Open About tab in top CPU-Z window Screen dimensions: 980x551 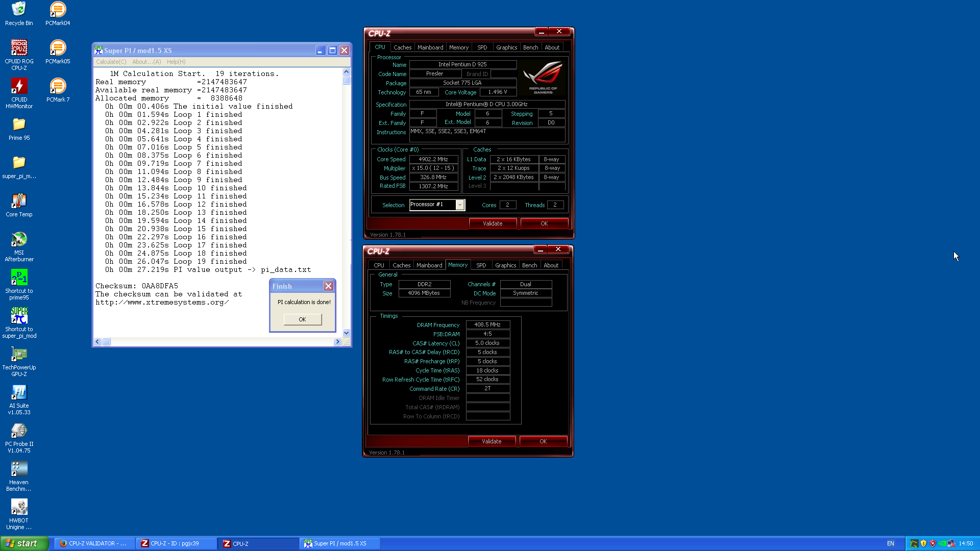(552, 47)
